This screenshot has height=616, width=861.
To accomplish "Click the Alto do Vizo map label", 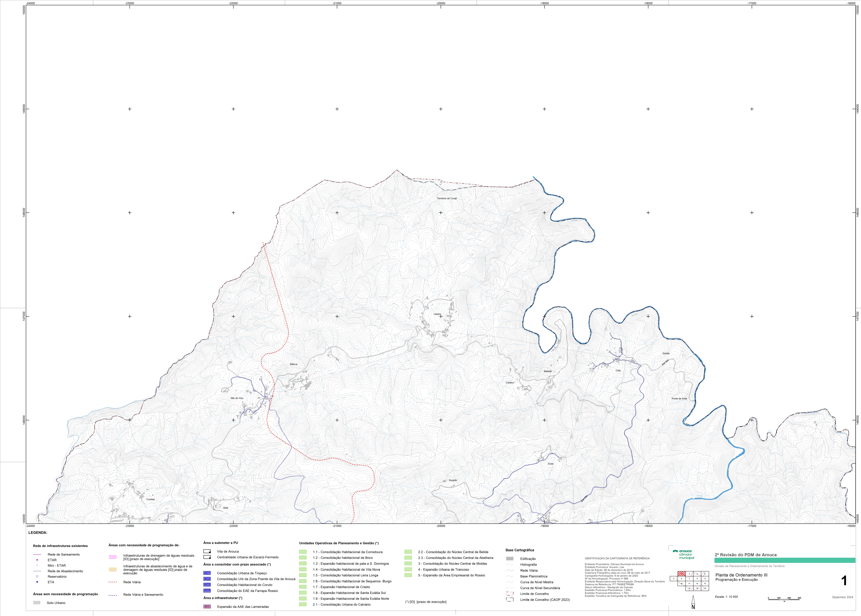I will pos(237,398).
